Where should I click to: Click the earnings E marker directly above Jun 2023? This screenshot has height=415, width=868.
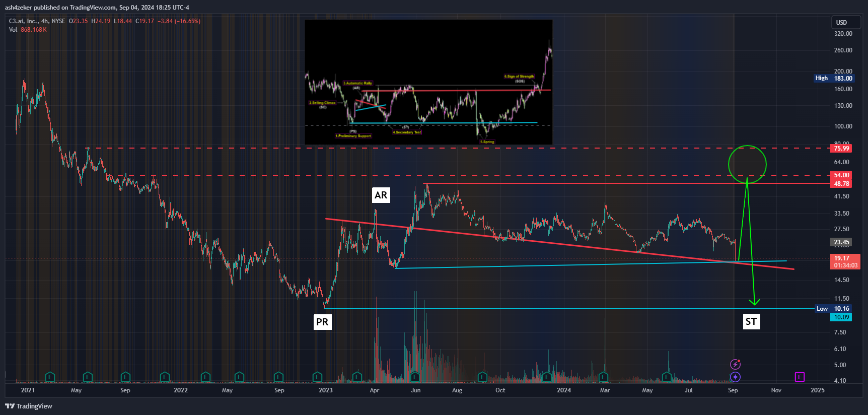point(415,377)
